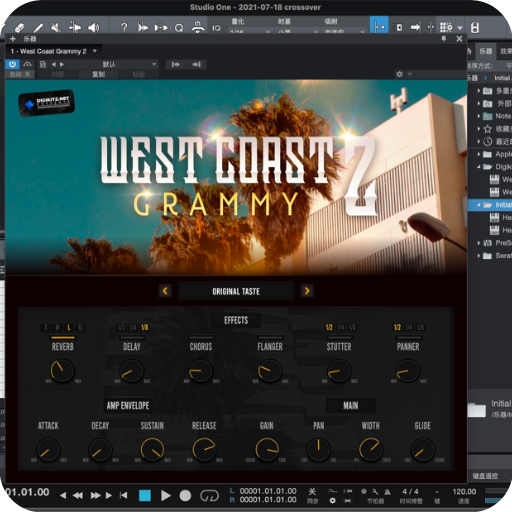The height and width of the screenshot is (512, 512).
Task: Toggle the CHORUS effect on/off
Action: click(201, 338)
